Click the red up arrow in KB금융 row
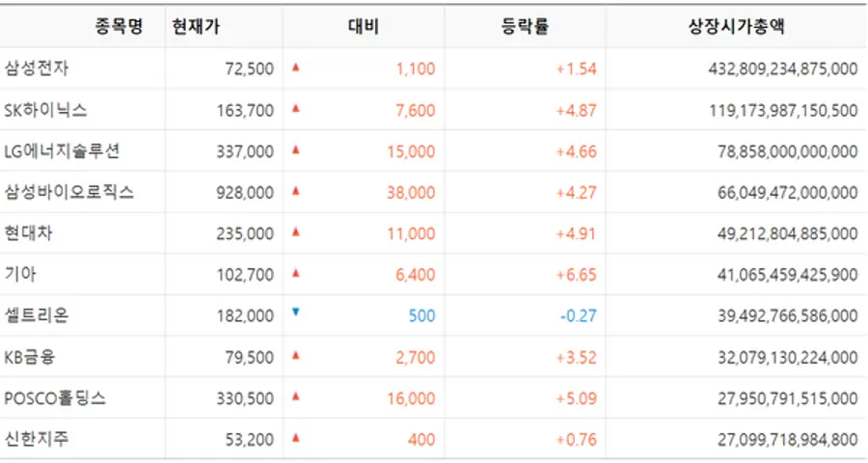 pyautogui.click(x=296, y=356)
